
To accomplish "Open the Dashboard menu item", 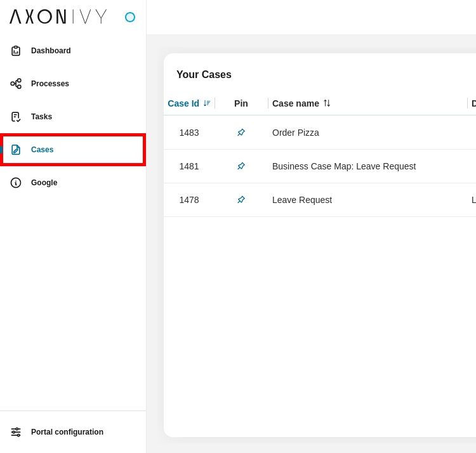I will (73, 51).
